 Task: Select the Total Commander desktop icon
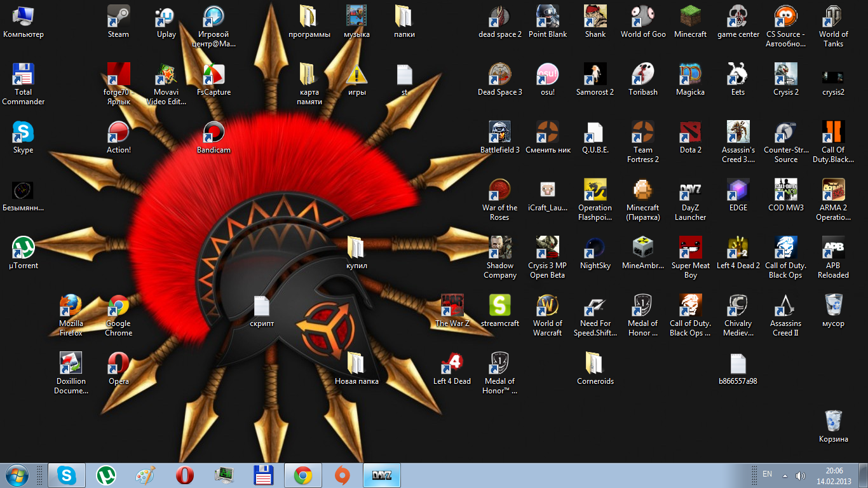pyautogui.click(x=24, y=85)
